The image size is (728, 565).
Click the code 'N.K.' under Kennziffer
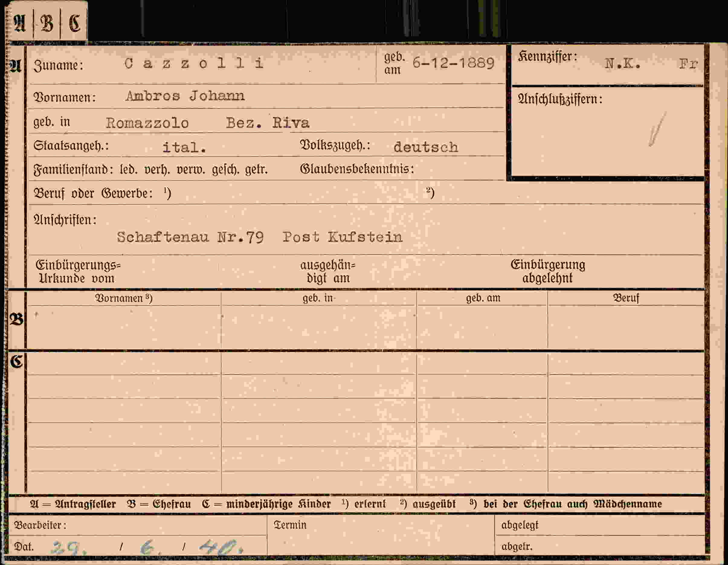(x=623, y=63)
